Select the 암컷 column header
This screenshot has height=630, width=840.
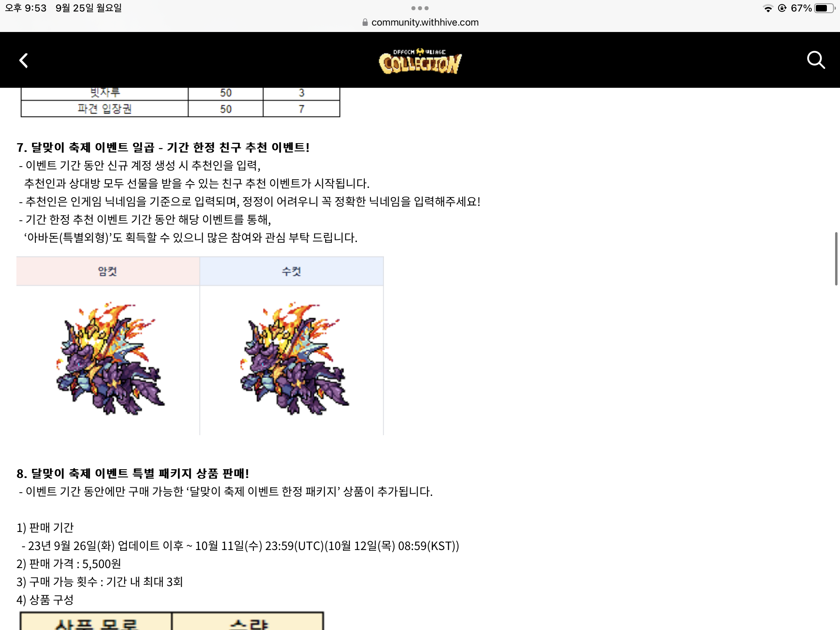coord(108,271)
